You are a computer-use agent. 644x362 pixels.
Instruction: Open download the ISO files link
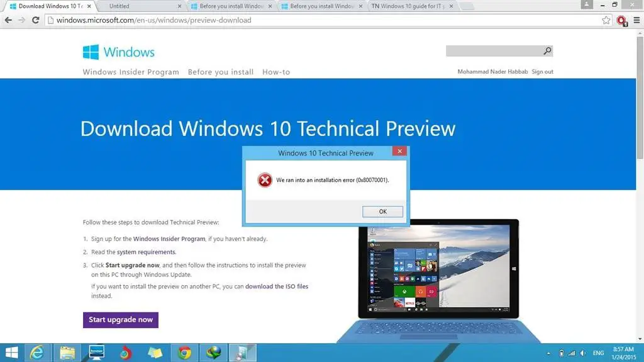point(277,286)
